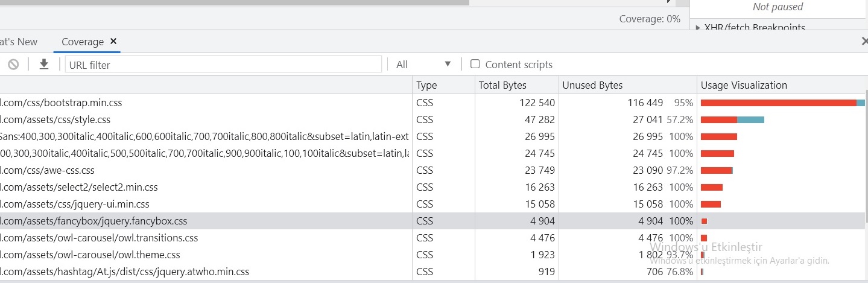
Task: Select the awe-css.css row
Action: pos(434,170)
